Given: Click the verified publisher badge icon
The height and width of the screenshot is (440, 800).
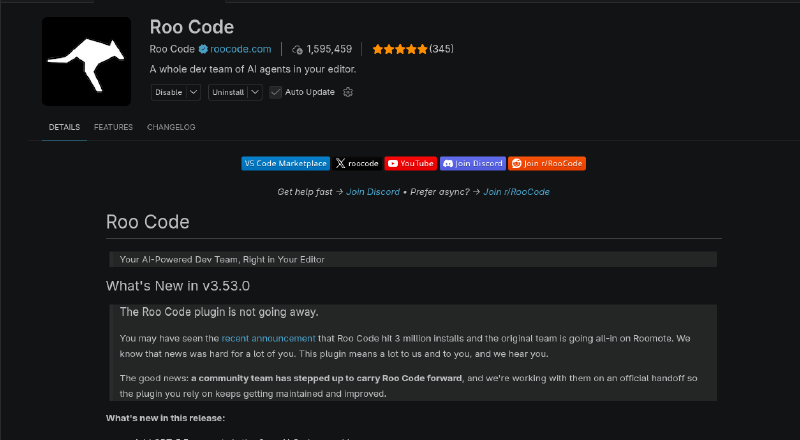Looking at the screenshot, I should tap(203, 49).
